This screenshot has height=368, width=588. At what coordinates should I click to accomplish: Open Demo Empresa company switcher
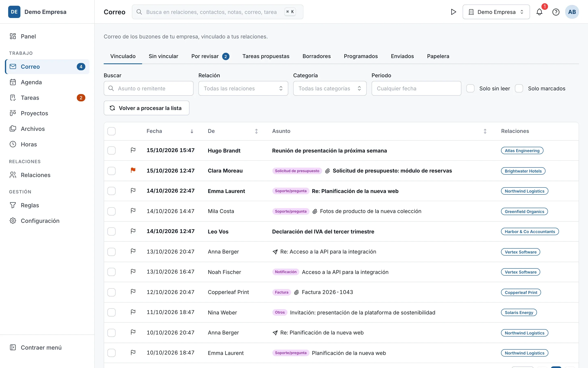click(496, 12)
